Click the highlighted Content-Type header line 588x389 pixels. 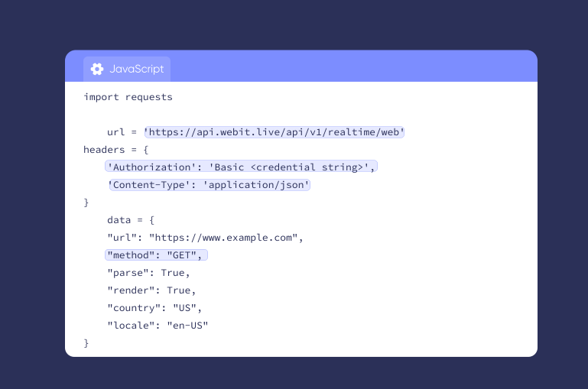coord(210,185)
